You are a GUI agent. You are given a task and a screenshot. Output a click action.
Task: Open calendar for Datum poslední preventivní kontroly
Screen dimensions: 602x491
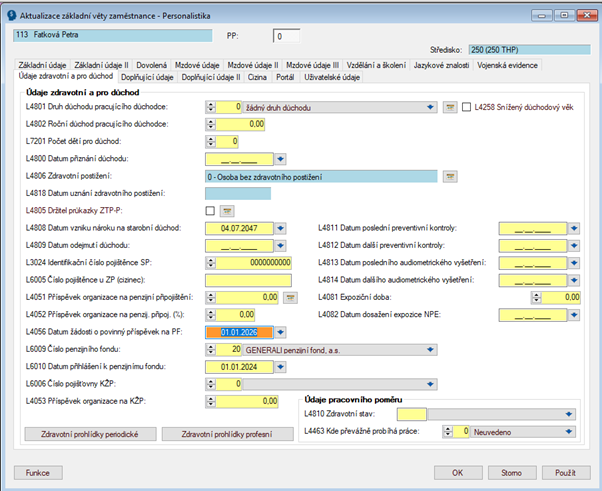pos(574,228)
